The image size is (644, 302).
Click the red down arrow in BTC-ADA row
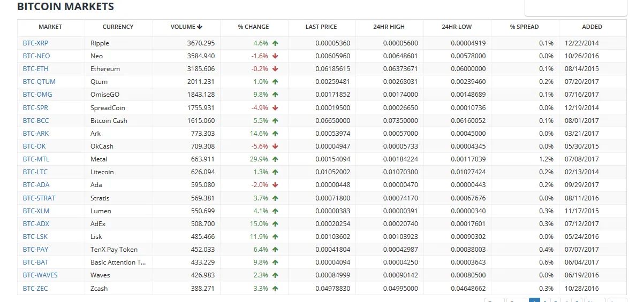coord(275,185)
